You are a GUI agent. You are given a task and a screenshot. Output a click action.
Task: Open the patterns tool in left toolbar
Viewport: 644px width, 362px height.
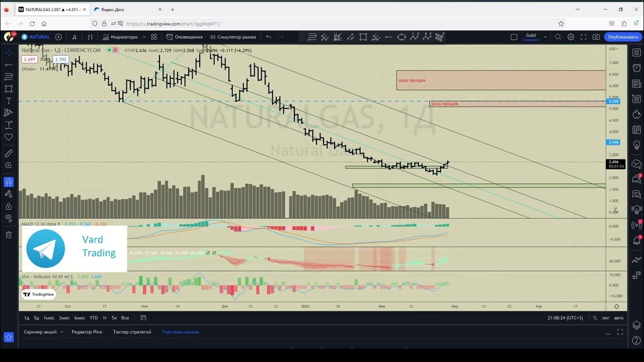pos(9,113)
